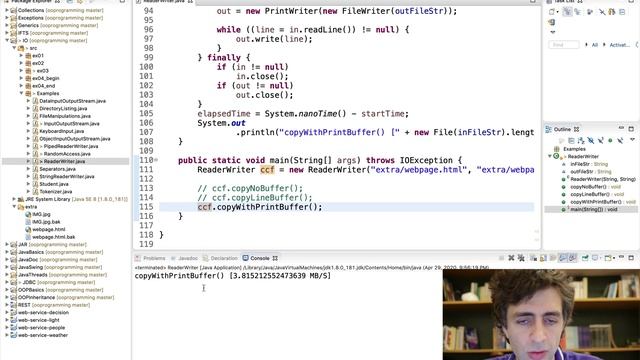
Task: Switch to the Declaration tab
Action: pos(220,258)
